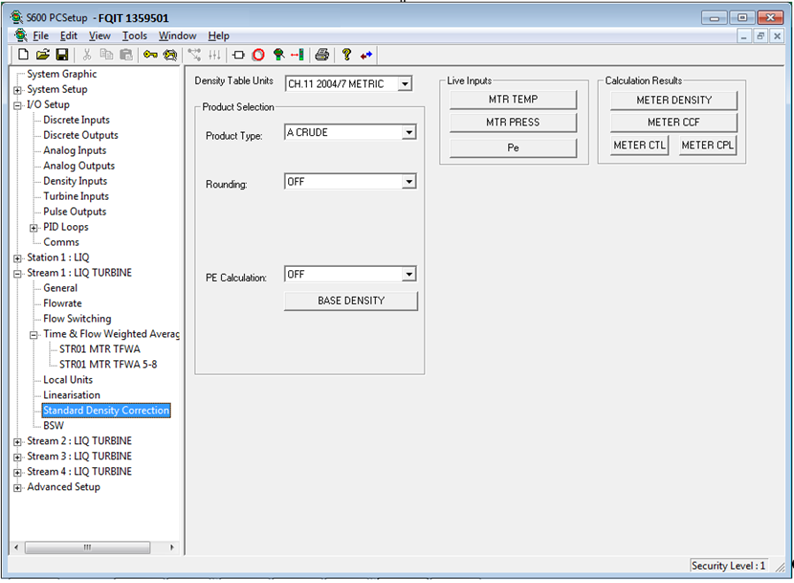The width and height of the screenshot is (794, 583).
Task: Select Discrete Inputs in the tree
Action: click(76, 120)
